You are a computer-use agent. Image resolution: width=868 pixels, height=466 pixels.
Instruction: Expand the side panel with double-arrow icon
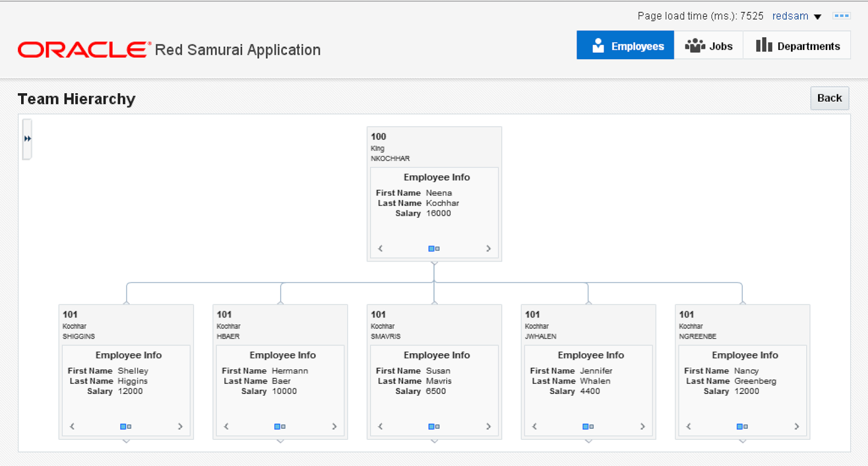[x=27, y=139]
